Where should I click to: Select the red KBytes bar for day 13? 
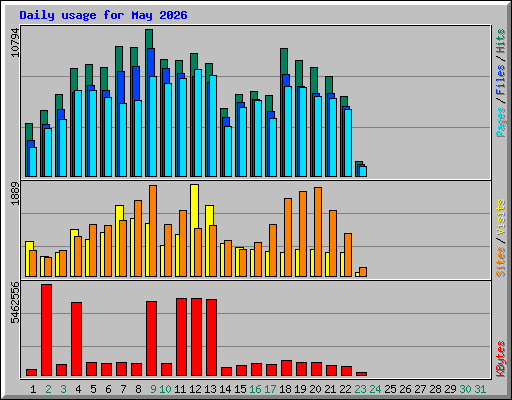click(x=212, y=338)
